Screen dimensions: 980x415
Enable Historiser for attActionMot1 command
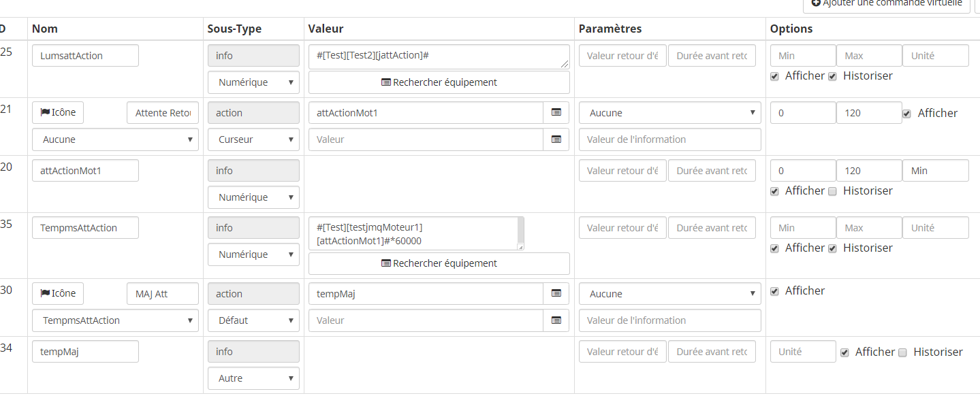pos(832,191)
